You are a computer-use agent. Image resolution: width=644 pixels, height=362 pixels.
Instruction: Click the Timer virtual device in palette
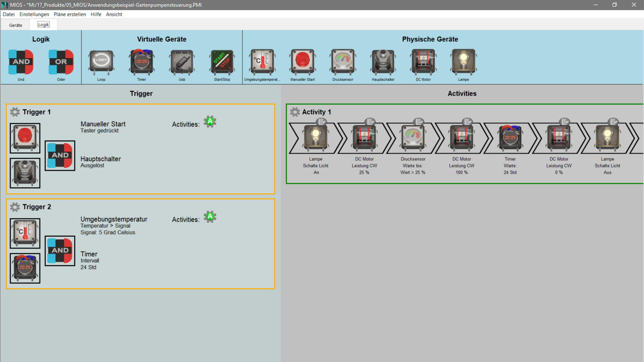pyautogui.click(x=142, y=62)
